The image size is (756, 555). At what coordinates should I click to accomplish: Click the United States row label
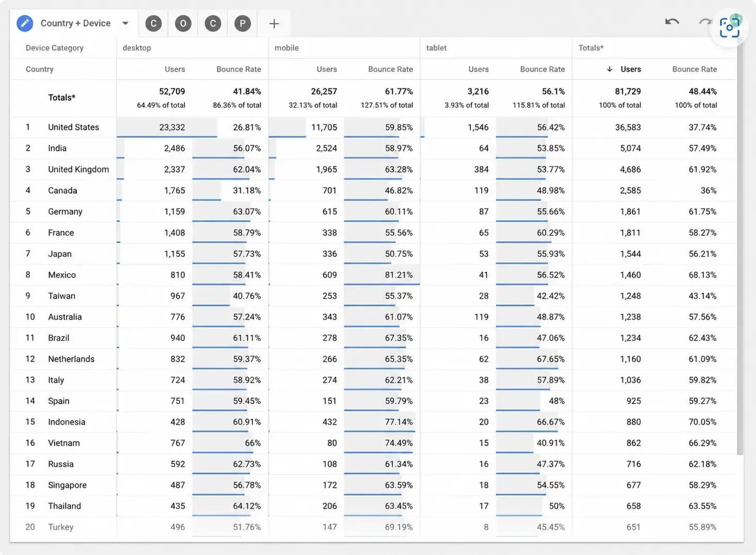73,127
